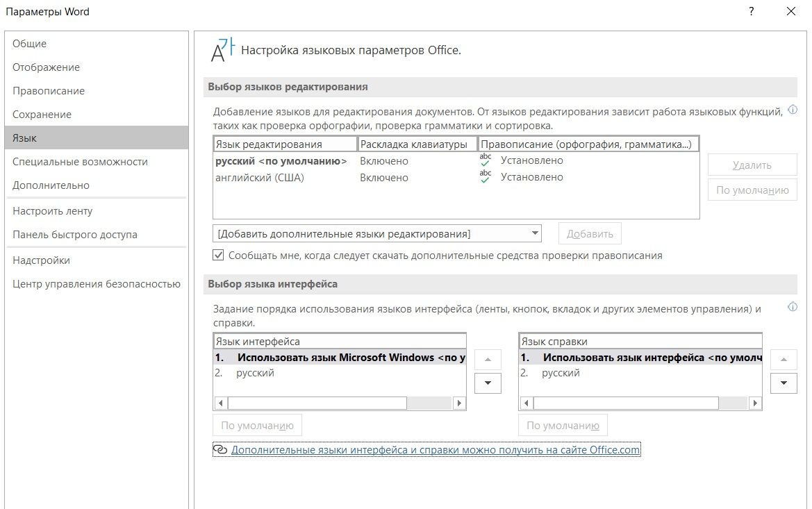Viewport: 812px width, 509px height.
Task: Click proofing abc icon for English (США)
Action: point(486,177)
